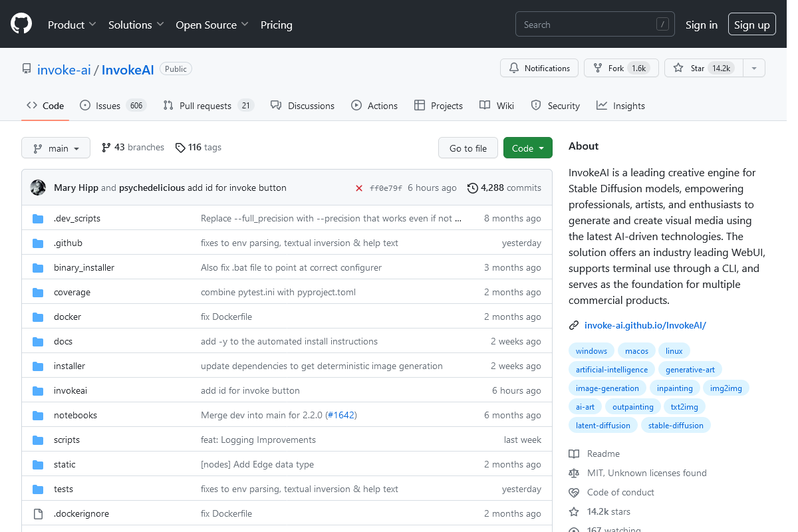Click the Readme book icon

click(574, 454)
